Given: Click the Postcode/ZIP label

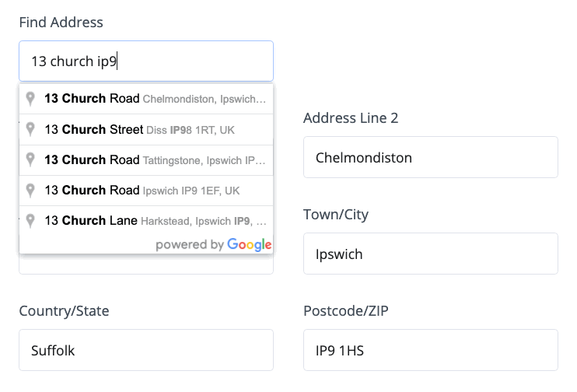Looking at the screenshot, I should [x=346, y=310].
